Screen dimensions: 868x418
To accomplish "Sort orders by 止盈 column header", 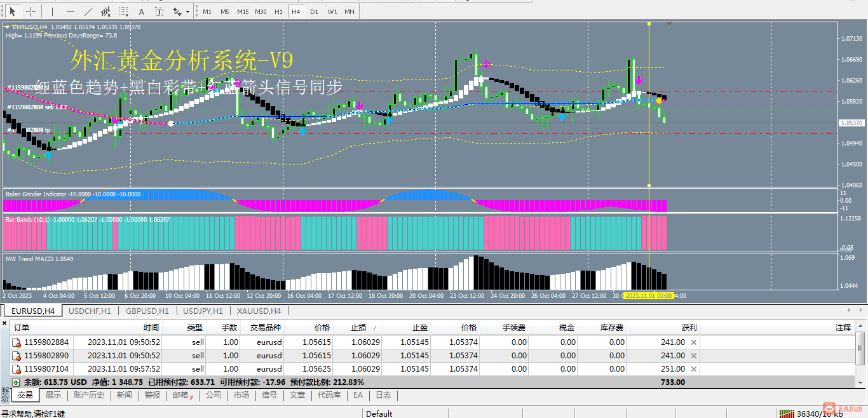I will pos(408,327).
